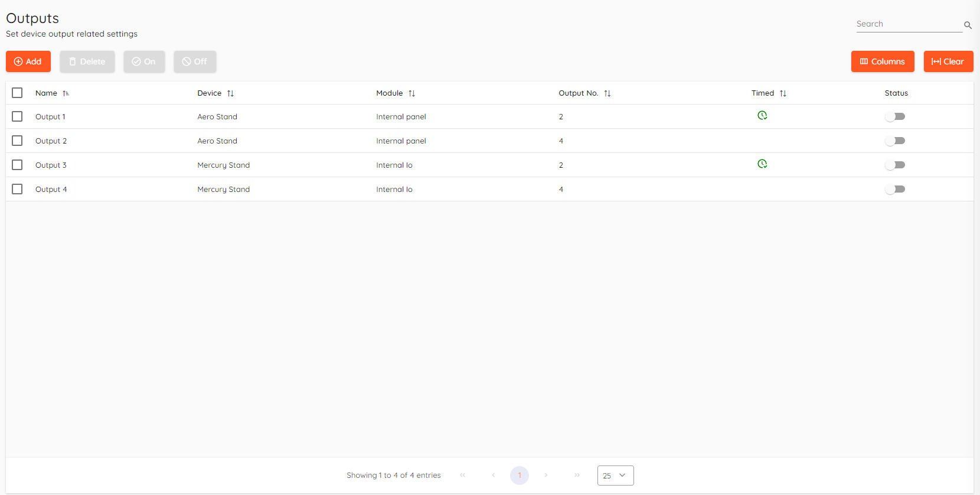This screenshot has width=980, height=495.
Task: Click the Add button
Action: pyautogui.click(x=28, y=61)
